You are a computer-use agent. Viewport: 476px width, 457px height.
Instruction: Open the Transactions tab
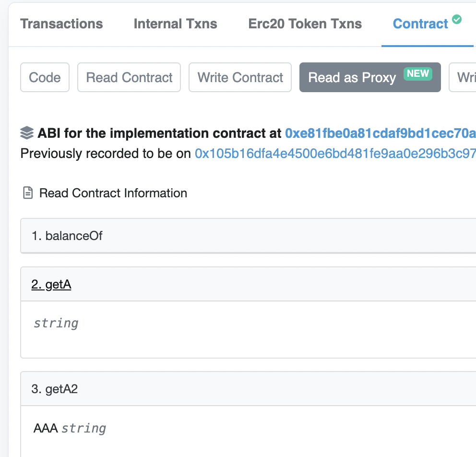click(x=61, y=24)
